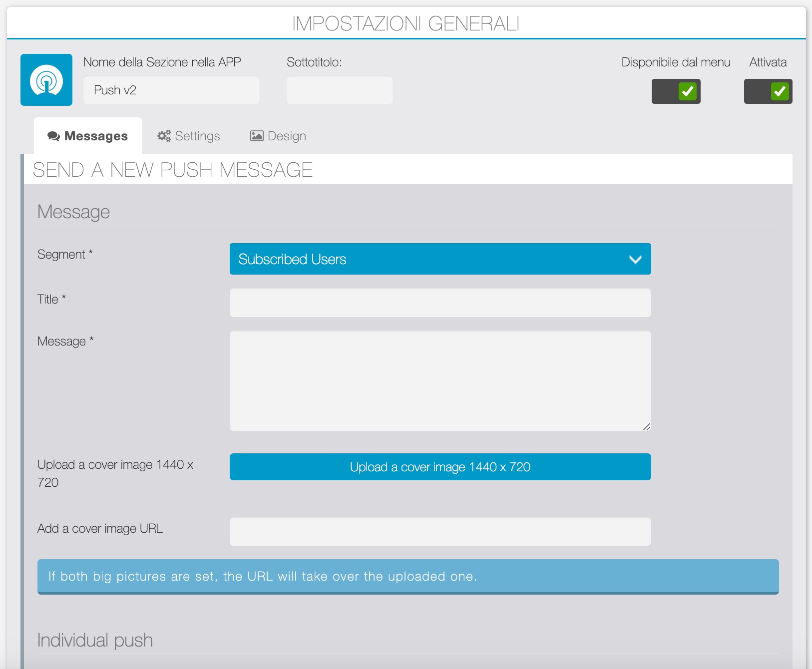Disable the Attivata switch
The height and width of the screenshot is (669, 812).
click(x=768, y=91)
